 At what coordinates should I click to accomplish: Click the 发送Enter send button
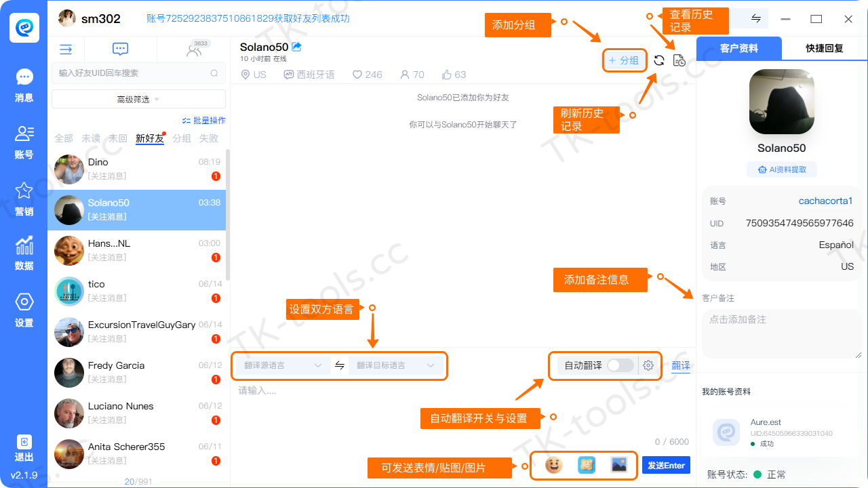666,465
